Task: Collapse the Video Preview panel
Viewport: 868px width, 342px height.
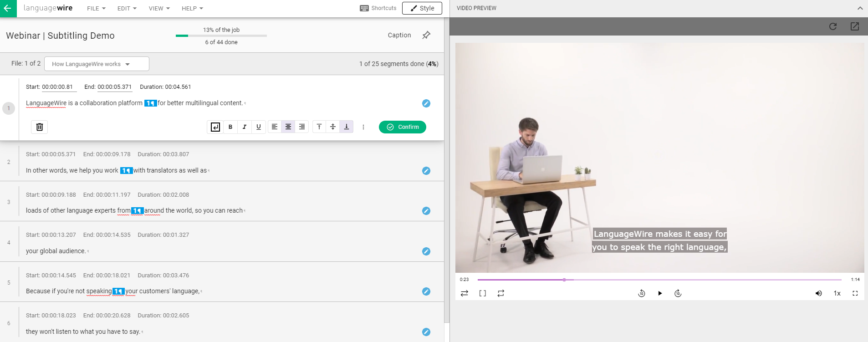Action: click(x=860, y=8)
